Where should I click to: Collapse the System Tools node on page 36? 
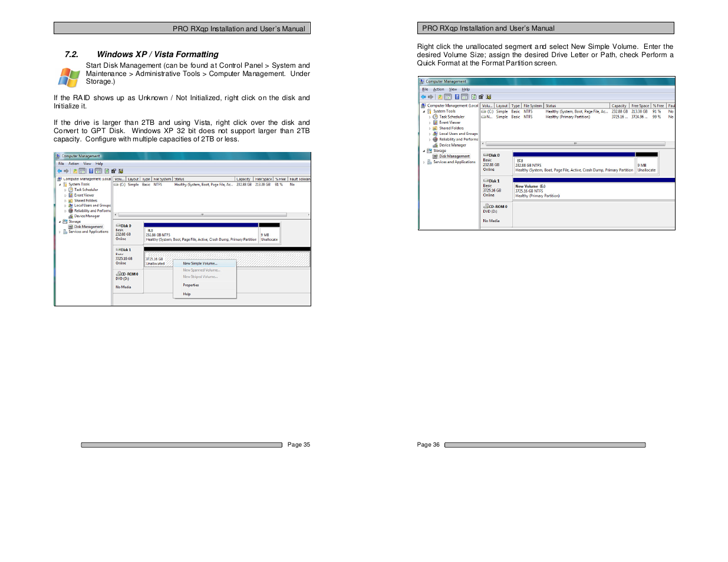(424, 111)
